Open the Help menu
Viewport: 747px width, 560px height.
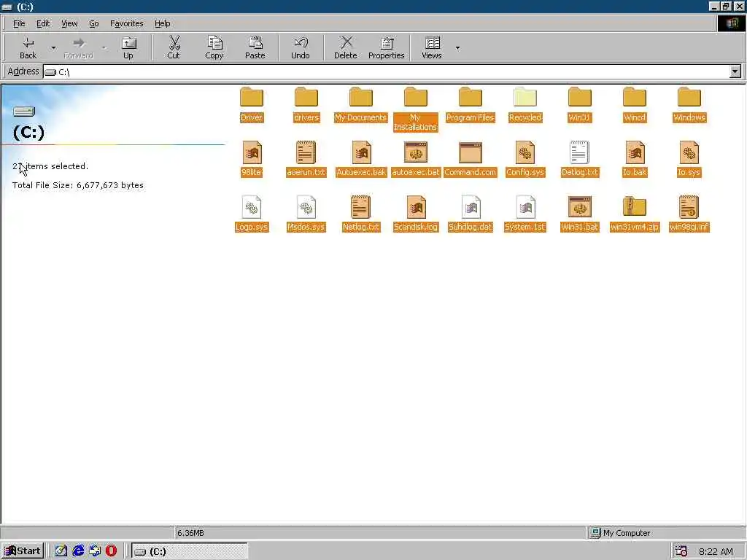[x=163, y=23]
